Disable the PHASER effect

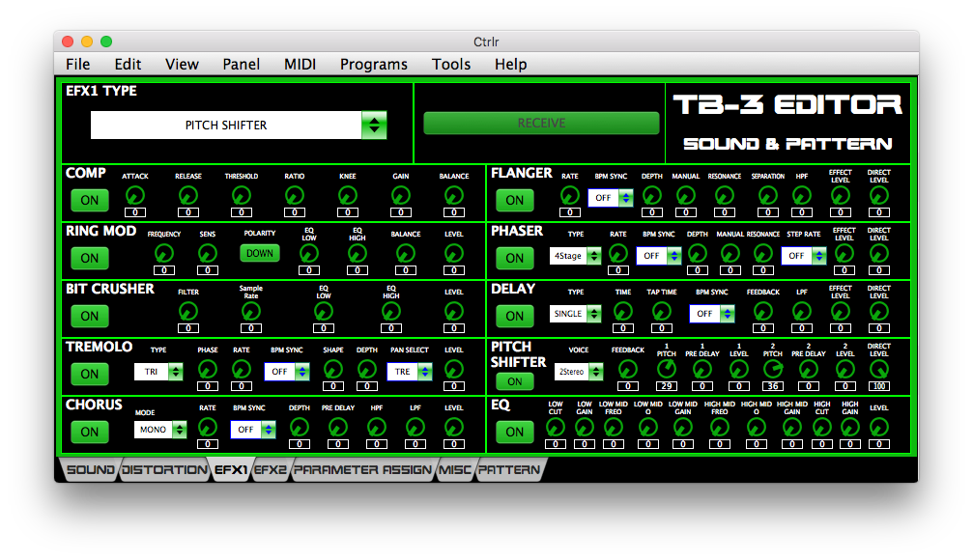tap(514, 258)
